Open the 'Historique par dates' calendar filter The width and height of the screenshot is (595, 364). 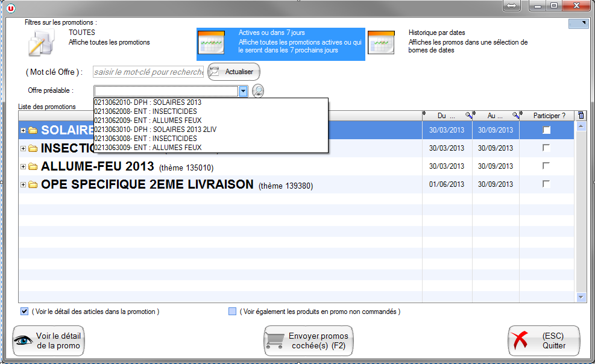pyautogui.click(x=381, y=43)
